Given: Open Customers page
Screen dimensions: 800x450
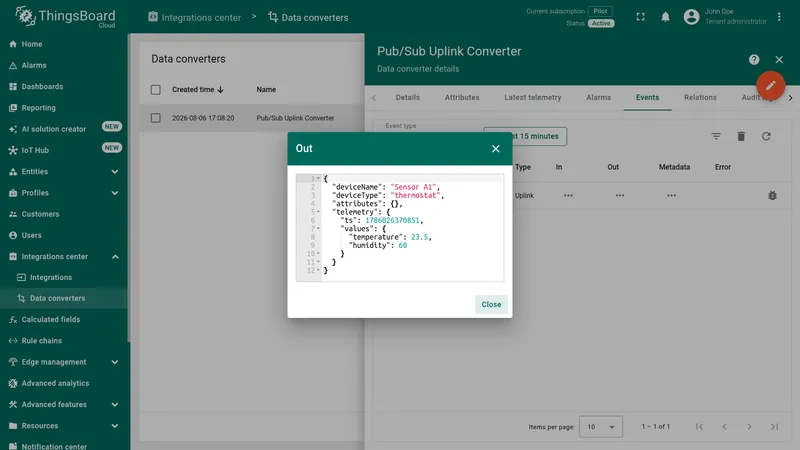Looking at the screenshot, I should tap(40, 214).
